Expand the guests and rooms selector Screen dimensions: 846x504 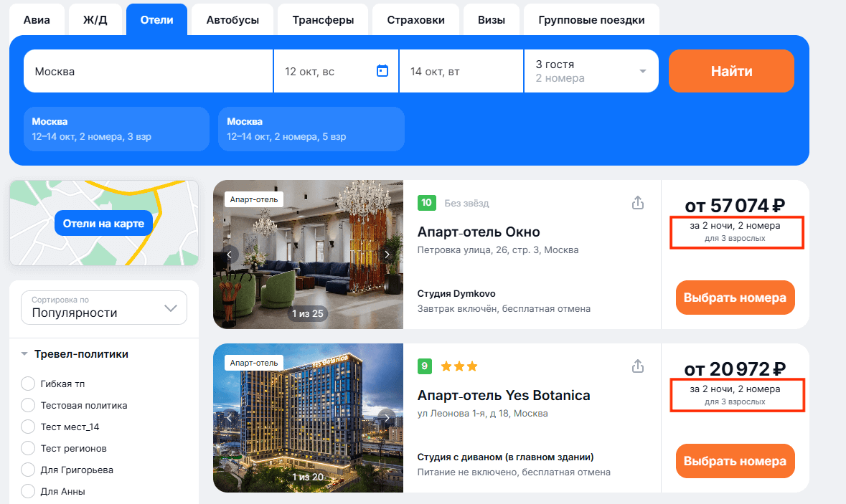(591, 71)
